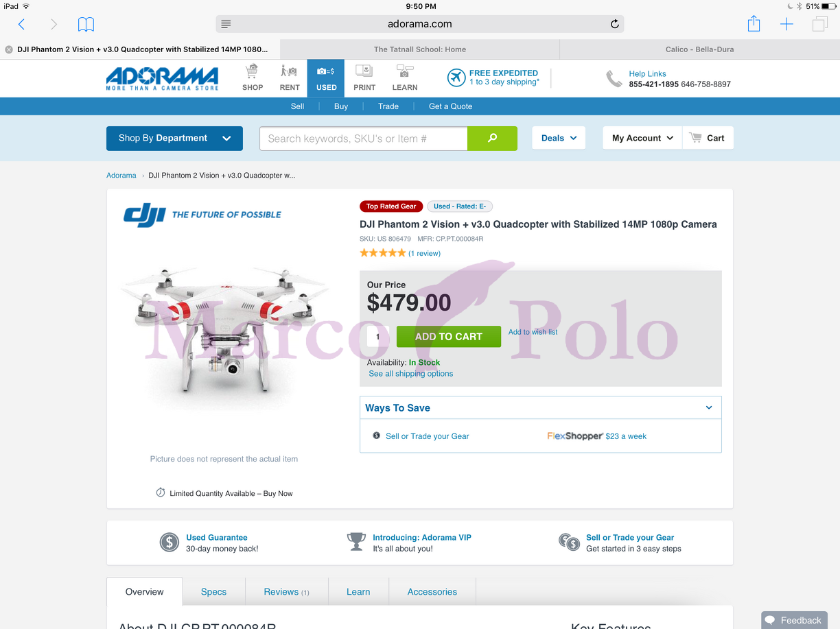Click the green search magnifier button
This screenshot has width=840, height=629.
click(492, 138)
